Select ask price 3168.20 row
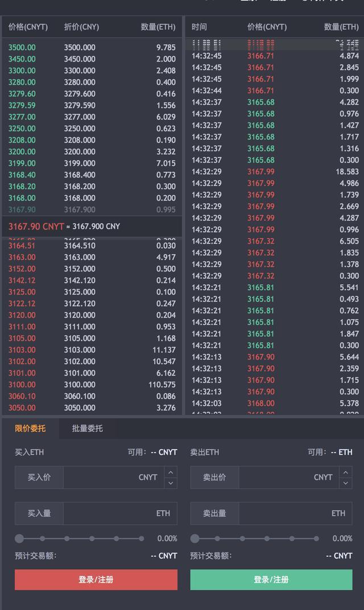364x610 pixels. click(x=92, y=186)
